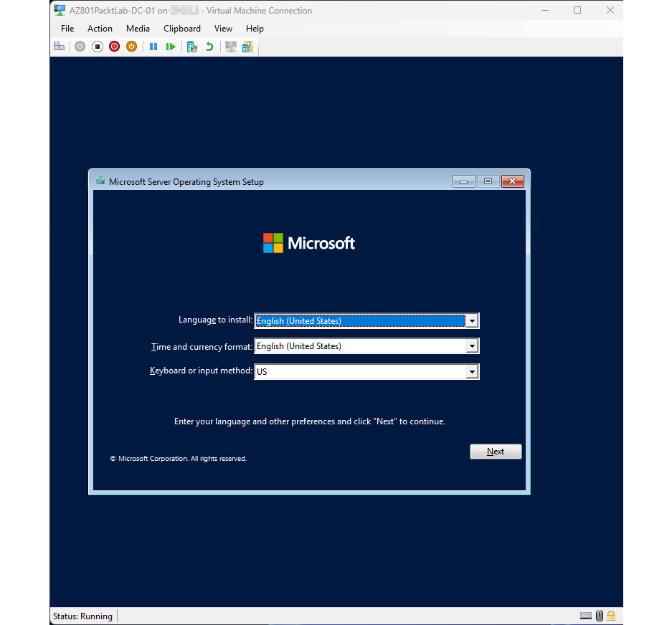Open the Help menu

pyautogui.click(x=255, y=29)
